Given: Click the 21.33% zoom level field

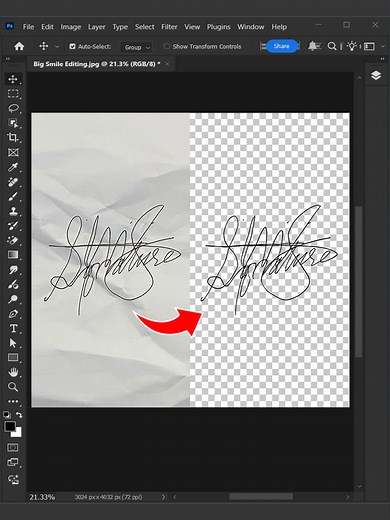Looking at the screenshot, I should [x=42, y=497].
